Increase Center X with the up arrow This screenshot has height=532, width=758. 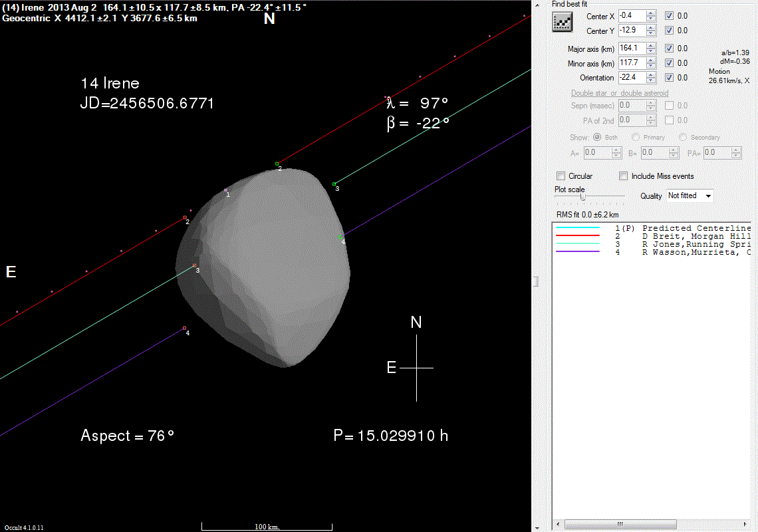click(x=651, y=13)
